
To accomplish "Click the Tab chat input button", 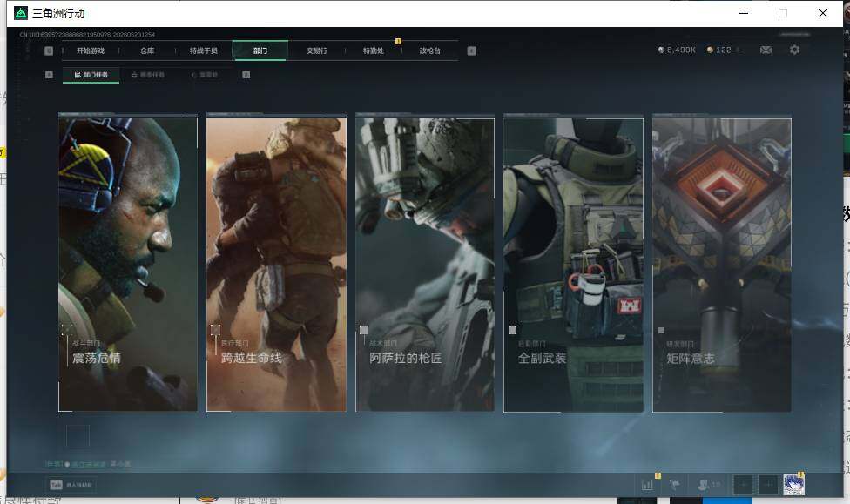I will [x=71, y=485].
